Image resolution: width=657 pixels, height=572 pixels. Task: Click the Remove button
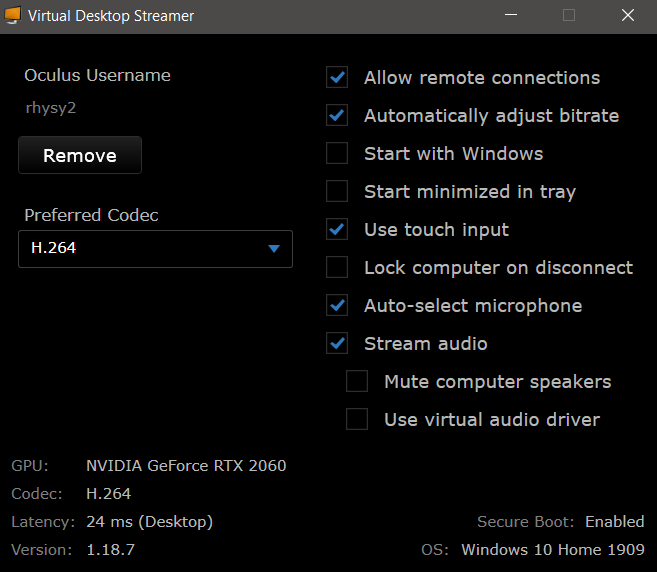click(80, 156)
